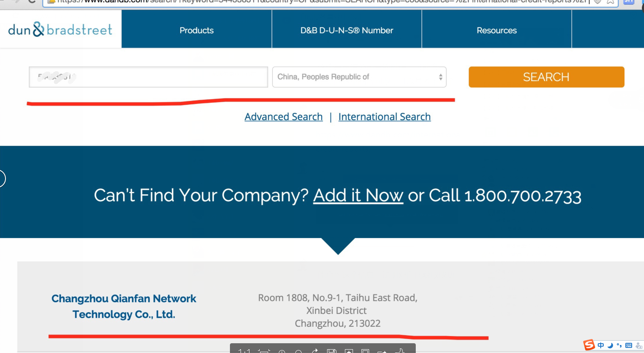Open the Advanced Search link
Viewport: 644px width, 353px height.
(283, 117)
